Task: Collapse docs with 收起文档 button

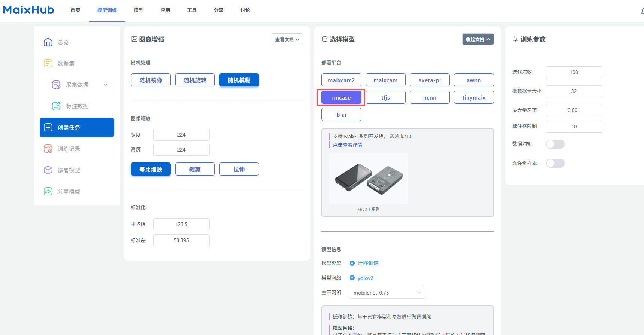Action: (x=477, y=39)
